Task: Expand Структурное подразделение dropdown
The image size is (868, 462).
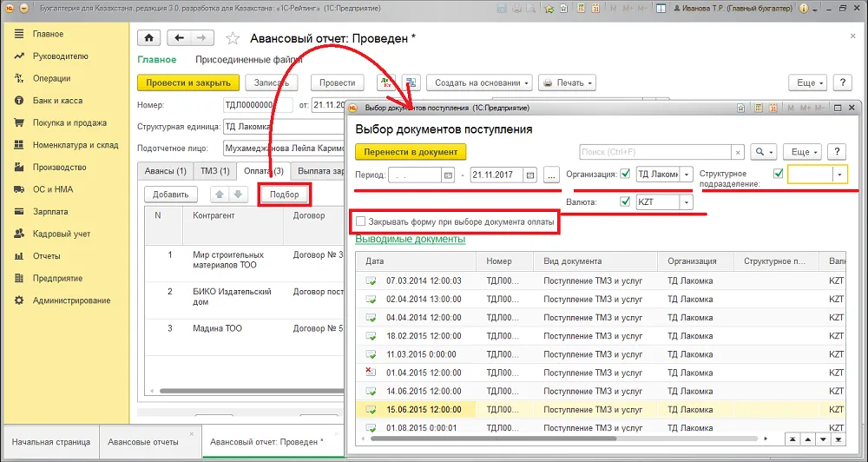Action: 840,175
